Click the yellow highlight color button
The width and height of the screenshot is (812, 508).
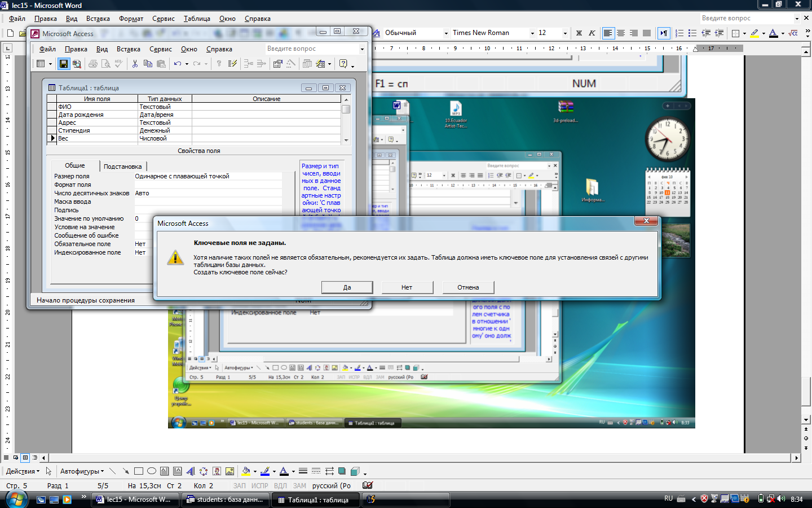(x=754, y=33)
